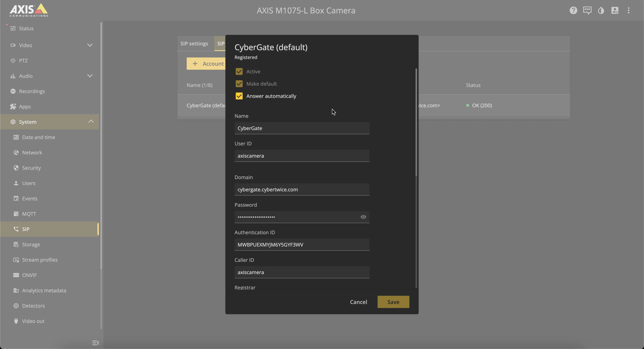Uncheck Answer automatically checkbox
Image resolution: width=644 pixels, height=349 pixels.
[239, 96]
